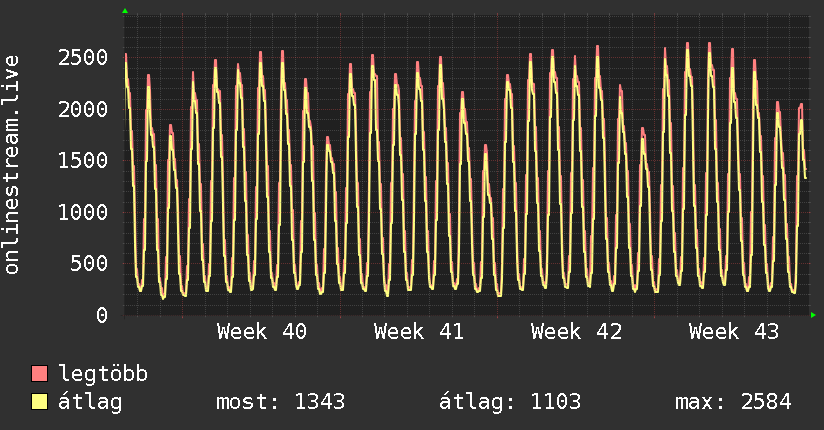The width and height of the screenshot is (824, 430).
Task: Click the 2000 y-axis value
Action: 83,109
